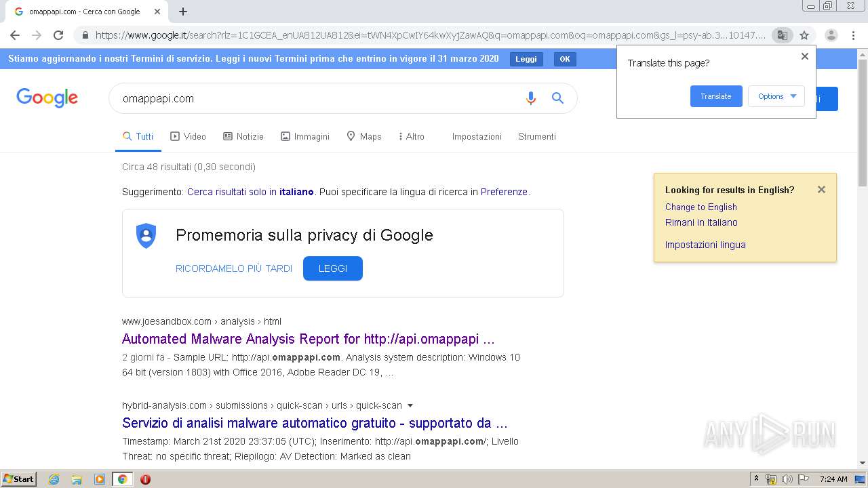Screen dimensions: 868x488
Task: Click the page vertical scrollbar
Action: click(863, 122)
